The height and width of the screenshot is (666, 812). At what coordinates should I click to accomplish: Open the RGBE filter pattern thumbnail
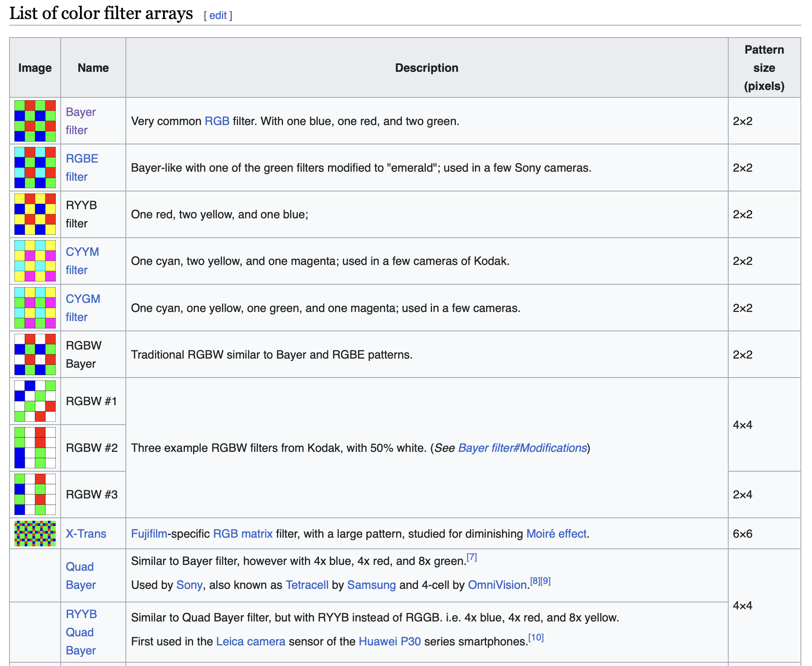coord(35,168)
